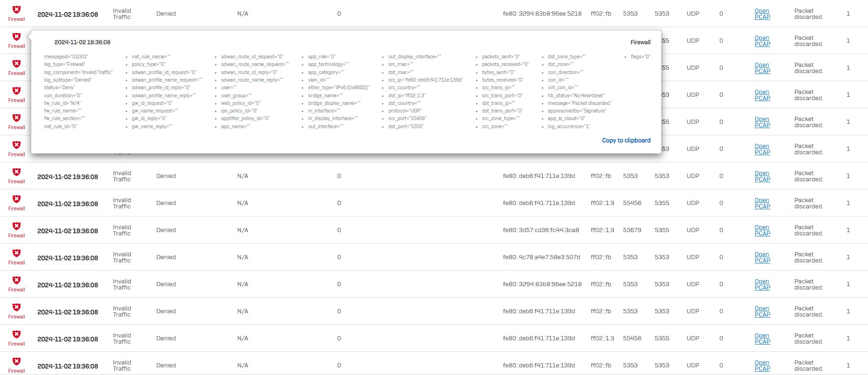Click the timestamp heading inside the details popup
This screenshot has width=868, height=375.
83,42
